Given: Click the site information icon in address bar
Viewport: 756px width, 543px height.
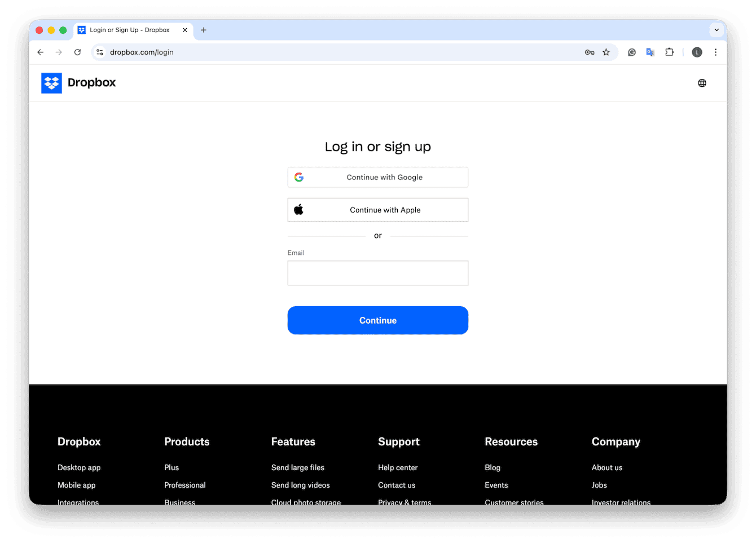Looking at the screenshot, I should (x=99, y=52).
